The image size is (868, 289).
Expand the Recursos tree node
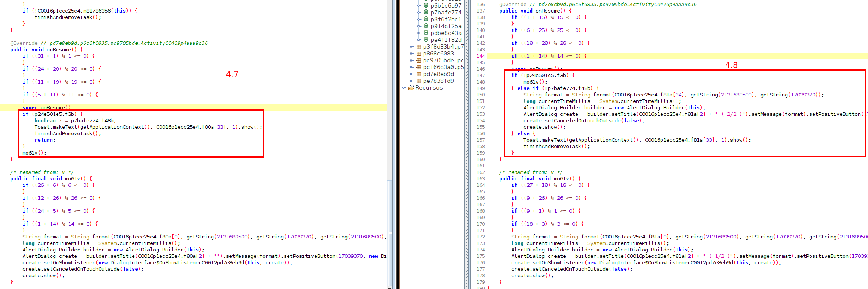click(x=405, y=88)
